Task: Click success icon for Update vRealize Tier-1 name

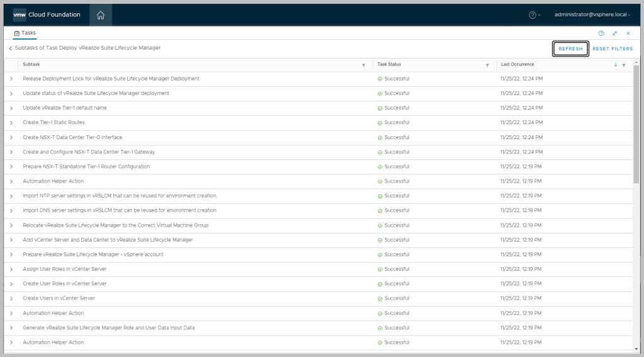Action: coord(380,108)
